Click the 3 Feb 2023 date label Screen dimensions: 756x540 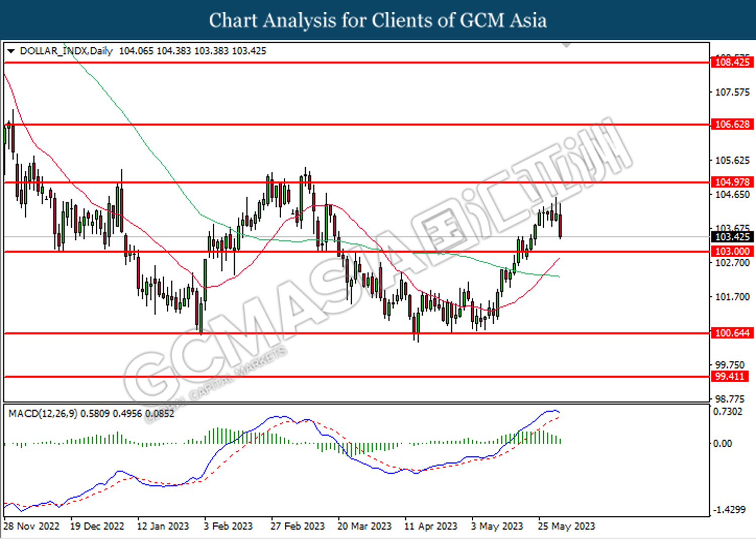click(x=228, y=526)
